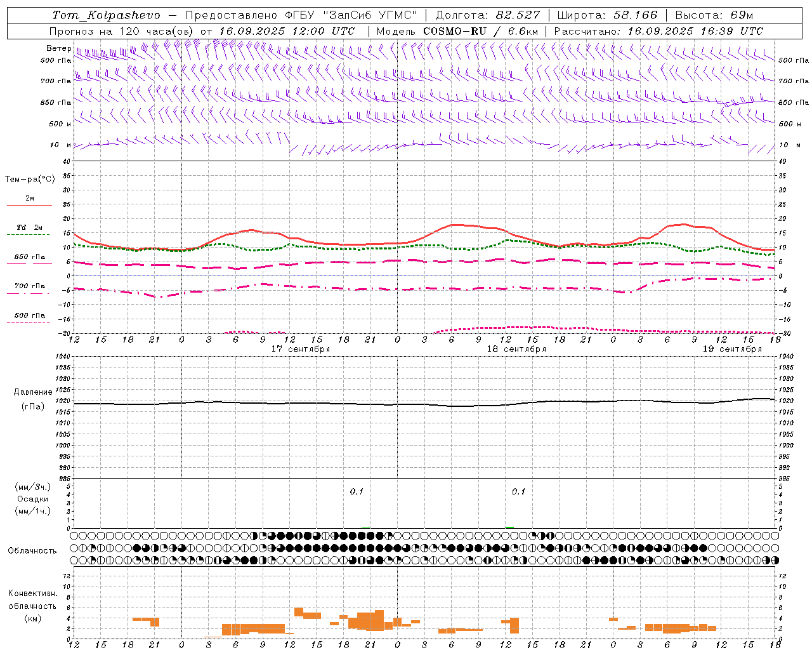Click the 19 сентября date label
The image size is (812, 650).
(x=732, y=349)
